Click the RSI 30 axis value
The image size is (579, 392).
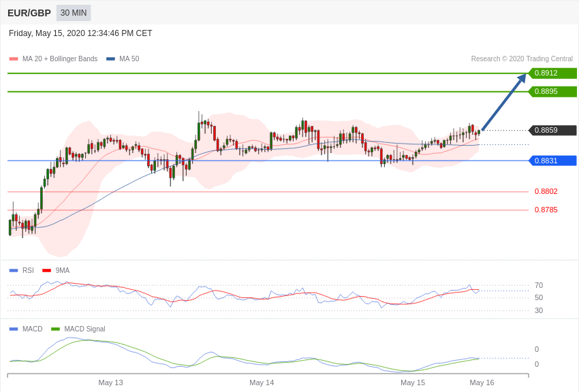[x=539, y=310]
